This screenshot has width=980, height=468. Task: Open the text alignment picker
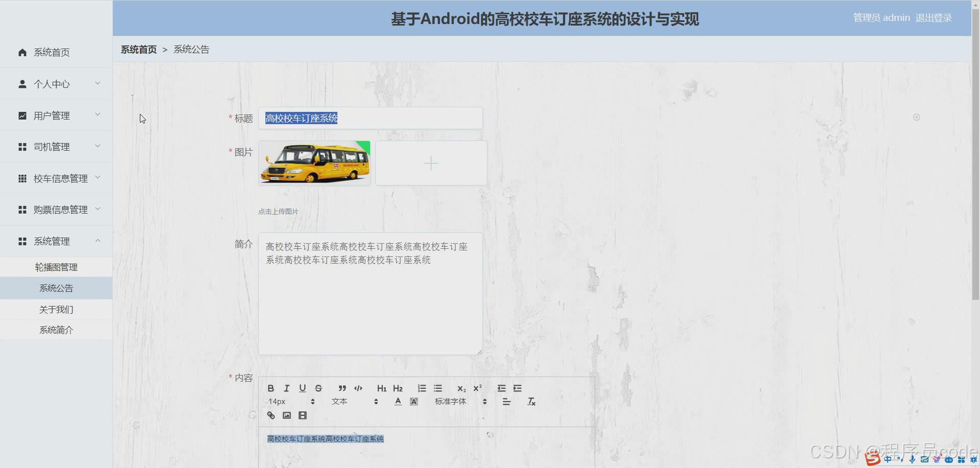click(506, 402)
